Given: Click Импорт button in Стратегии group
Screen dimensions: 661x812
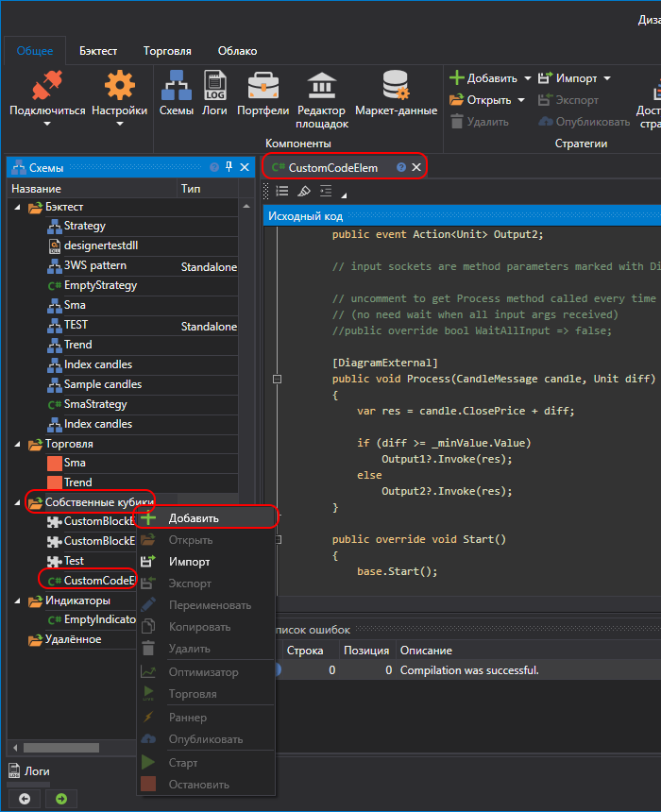Looking at the screenshot, I should 568,78.
